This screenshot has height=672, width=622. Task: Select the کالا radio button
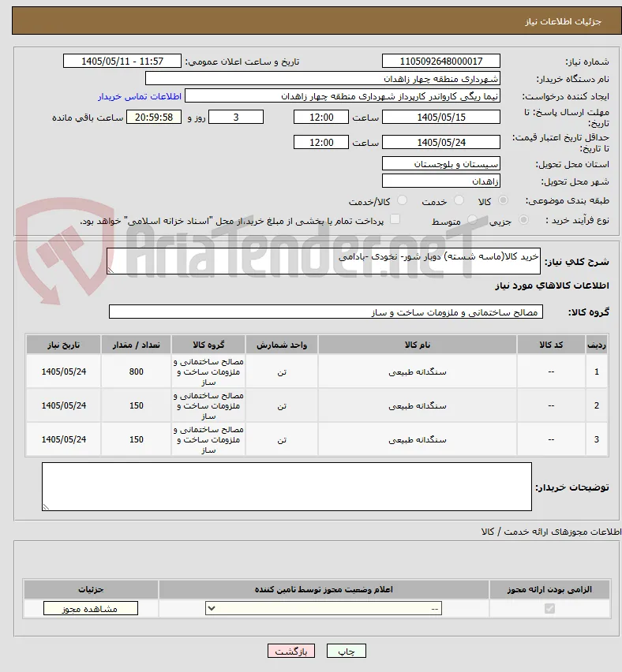(503, 200)
